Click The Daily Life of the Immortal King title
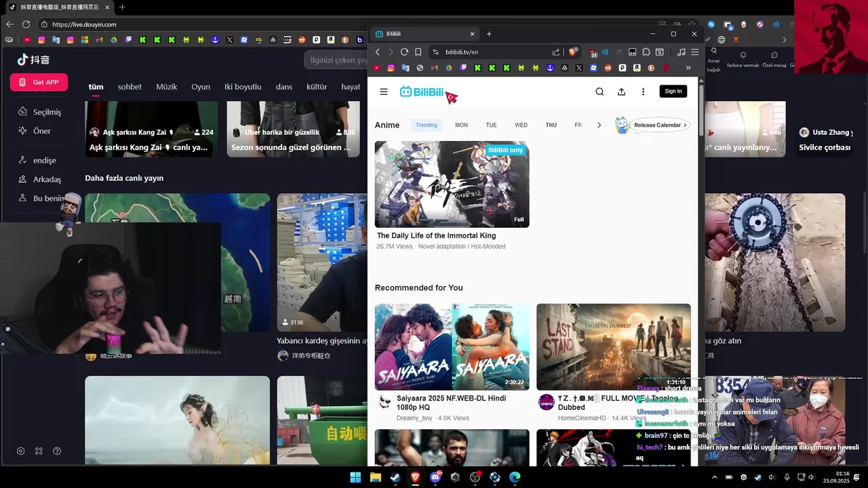 (436, 236)
